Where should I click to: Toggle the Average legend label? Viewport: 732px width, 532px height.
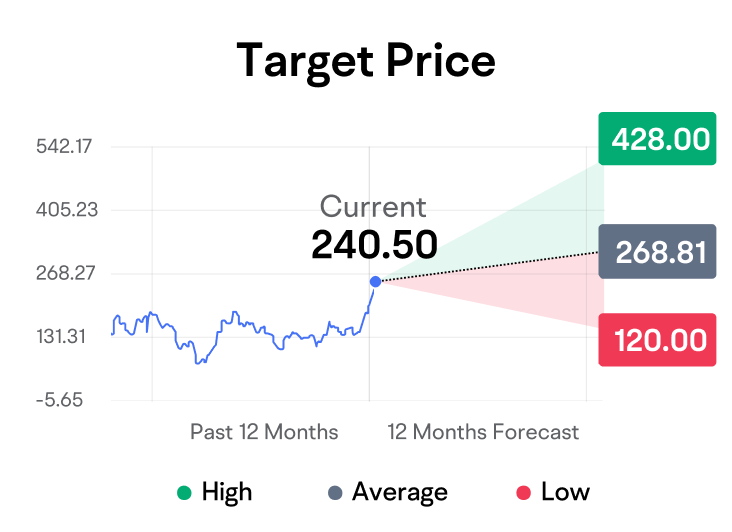point(400,492)
